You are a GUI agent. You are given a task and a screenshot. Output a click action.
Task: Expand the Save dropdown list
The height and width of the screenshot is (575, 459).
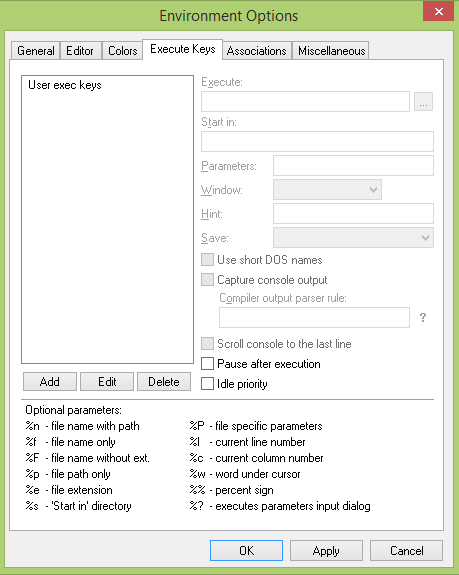(x=353, y=238)
